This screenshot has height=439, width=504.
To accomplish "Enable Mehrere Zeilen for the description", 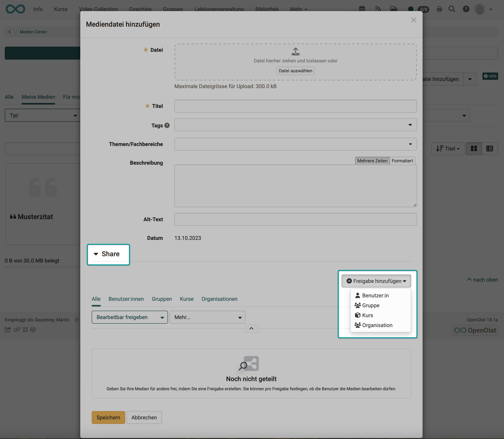I will click(372, 161).
